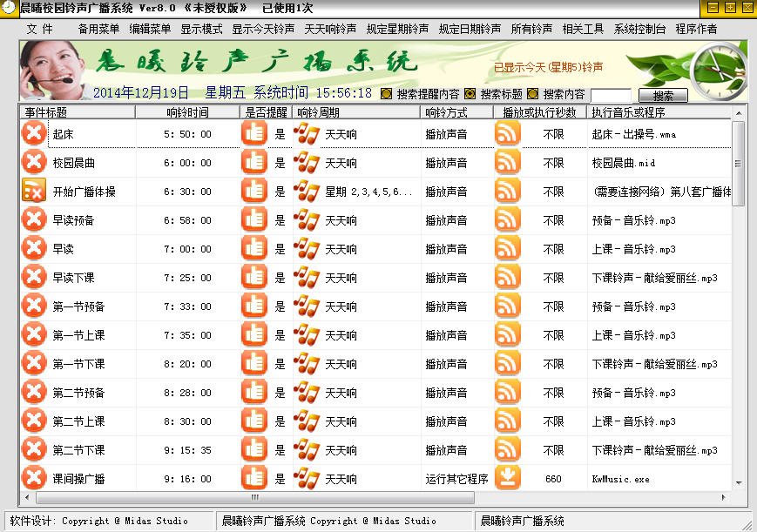Click the horizontal scrollbar thumb

[255, 497]
